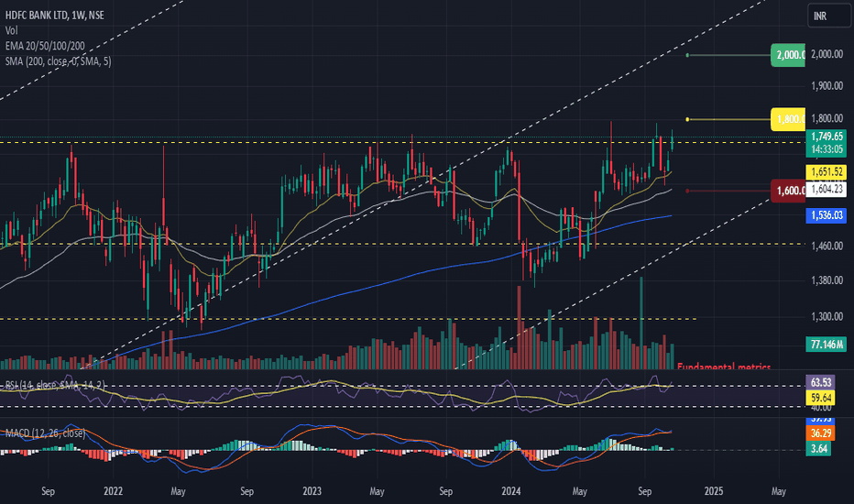The width and height of the screenshot is (854, 504).
Task: Click the 2024 label on time axis
Action: pyautogui.click(x=511, y=491)
